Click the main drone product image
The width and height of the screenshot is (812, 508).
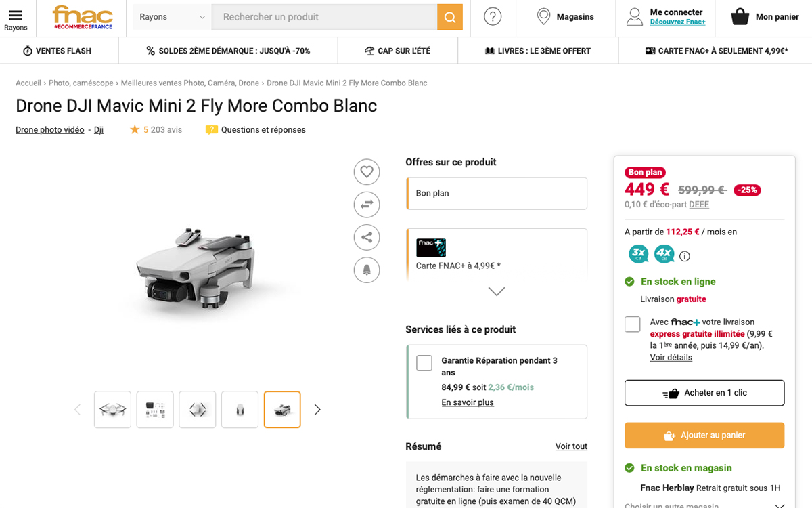(197, 270)
